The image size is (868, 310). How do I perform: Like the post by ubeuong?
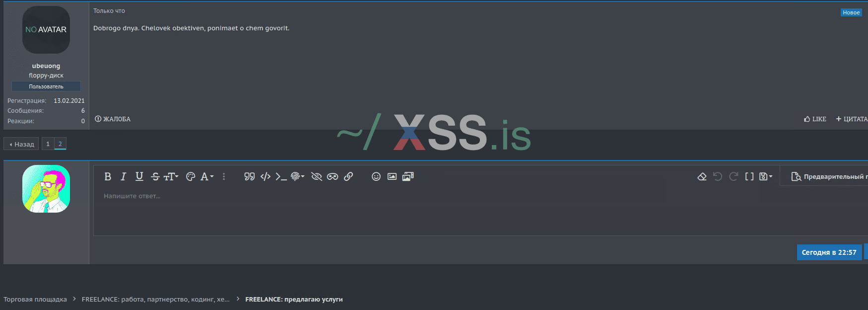(x=815, y=119)
